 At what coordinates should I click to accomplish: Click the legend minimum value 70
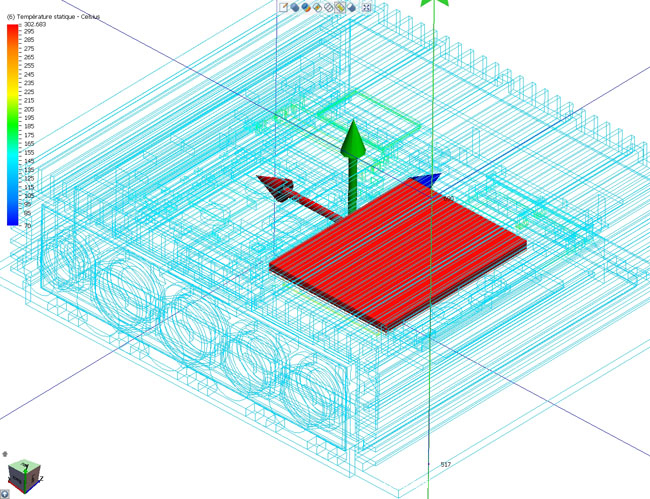(x=27, y=225)
